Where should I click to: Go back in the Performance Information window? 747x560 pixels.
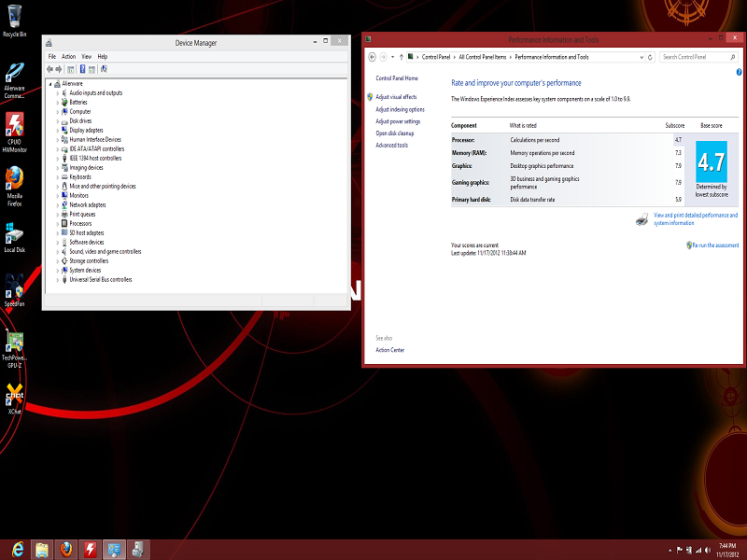[x=372, y=57]
